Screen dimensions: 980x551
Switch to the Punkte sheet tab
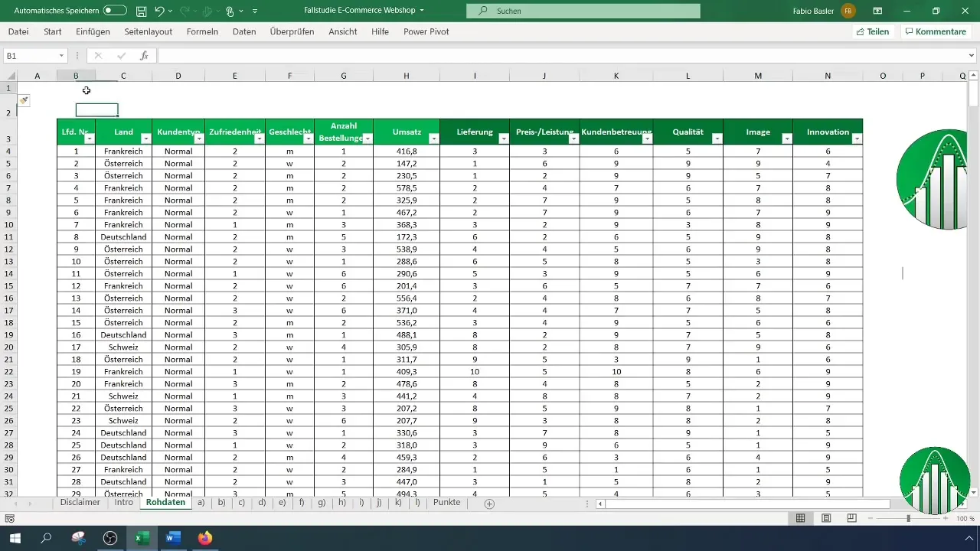click(x=447, y=503)
